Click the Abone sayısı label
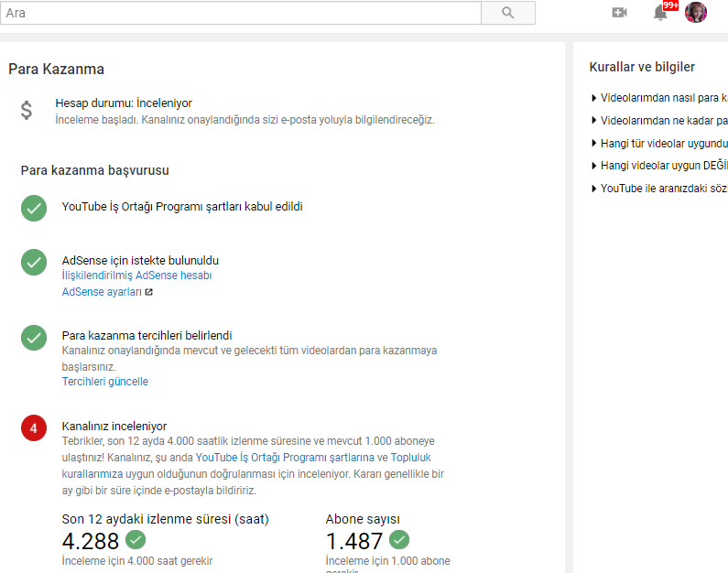728x573 pixels. pos(363,519)
